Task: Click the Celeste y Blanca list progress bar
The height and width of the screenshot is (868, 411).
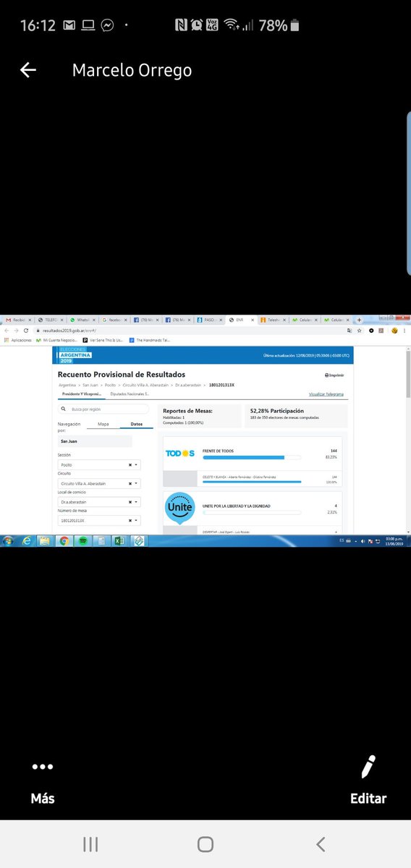Action: (252, 482)
